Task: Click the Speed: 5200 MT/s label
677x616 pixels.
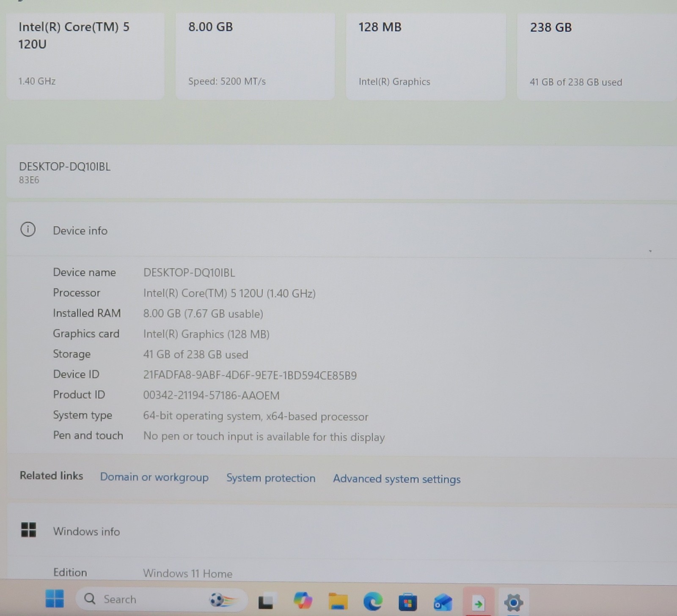Action: [x=227, y=81]
